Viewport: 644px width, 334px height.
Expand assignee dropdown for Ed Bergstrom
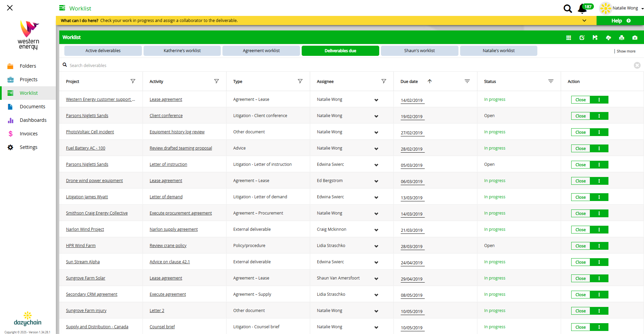click(376, 181)
